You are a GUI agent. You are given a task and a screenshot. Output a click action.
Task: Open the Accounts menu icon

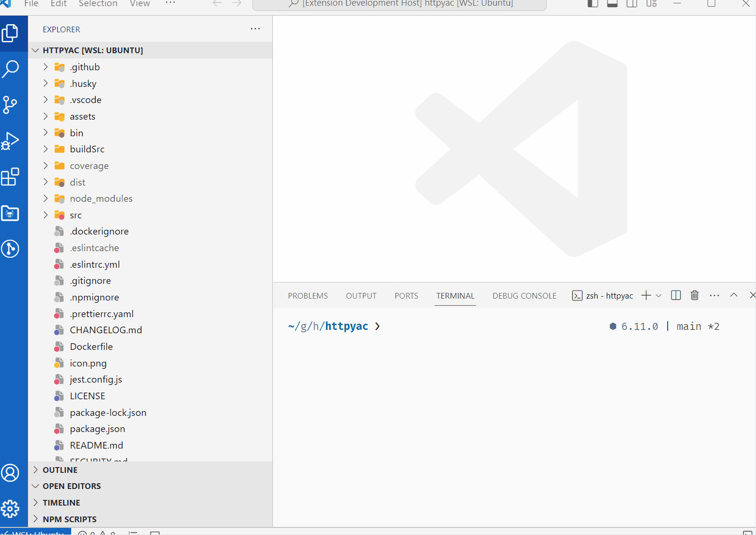10,473
